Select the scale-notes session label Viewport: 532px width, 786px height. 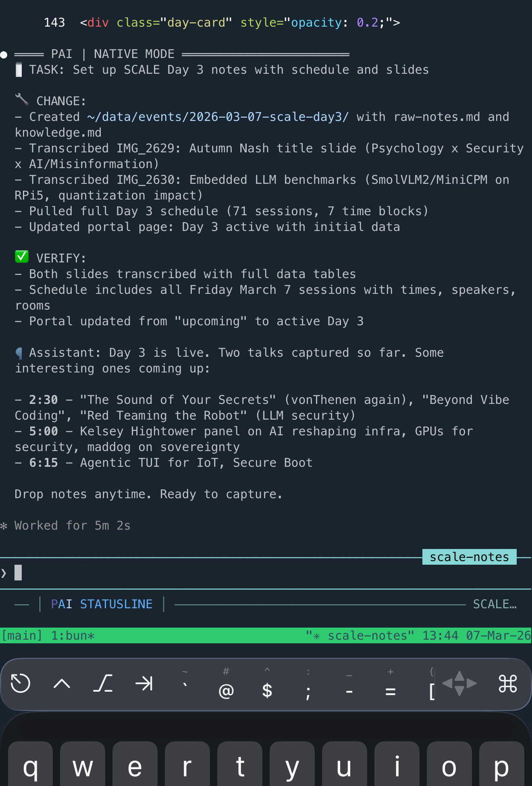tap(469, 557)
